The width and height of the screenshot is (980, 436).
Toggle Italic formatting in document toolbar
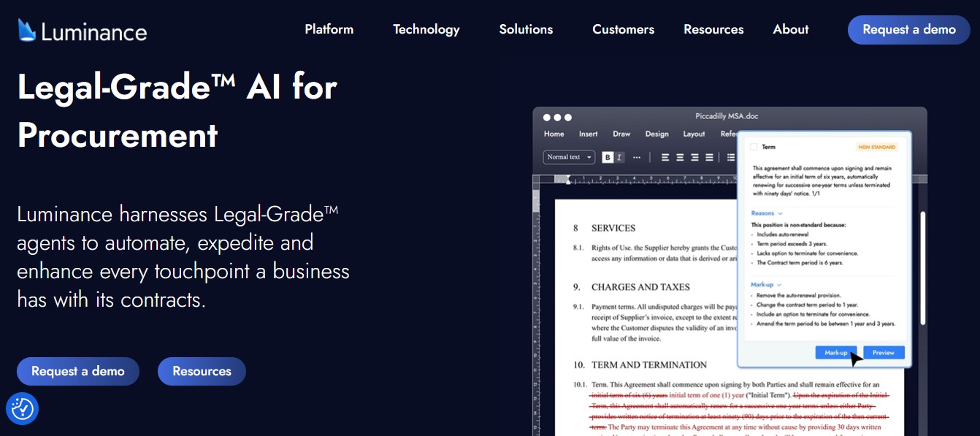tap(619, 157)
